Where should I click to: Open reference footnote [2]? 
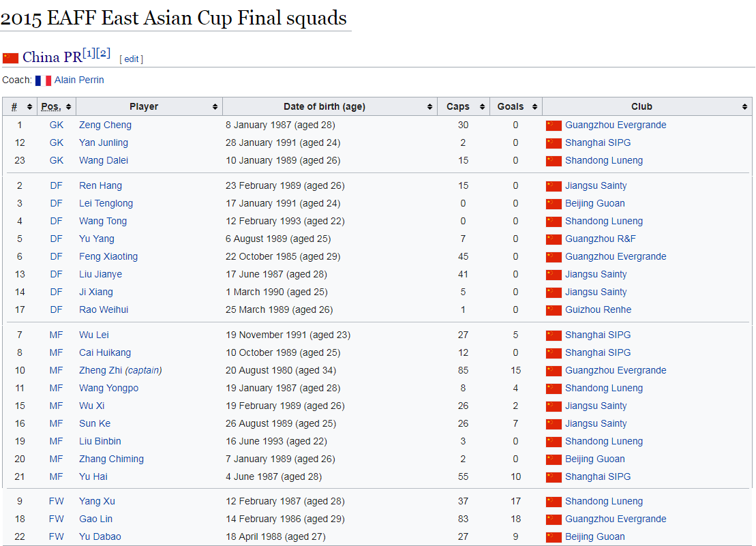[103, 53]
